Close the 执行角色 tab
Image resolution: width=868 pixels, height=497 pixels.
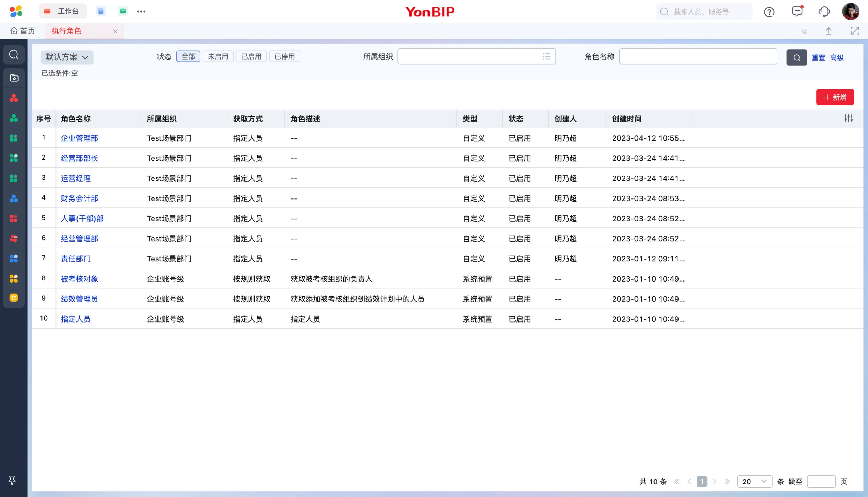click(x=115, y=31)
